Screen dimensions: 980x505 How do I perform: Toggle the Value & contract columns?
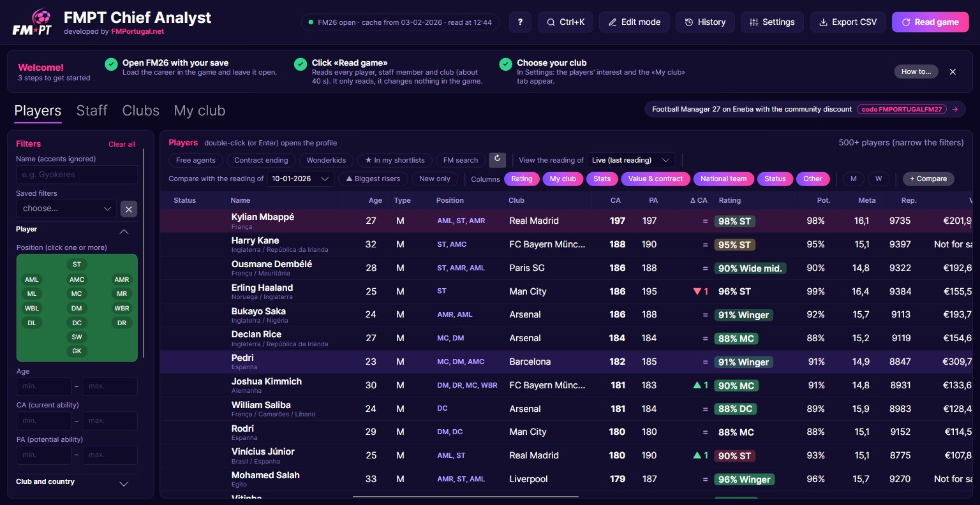(655, 179)
